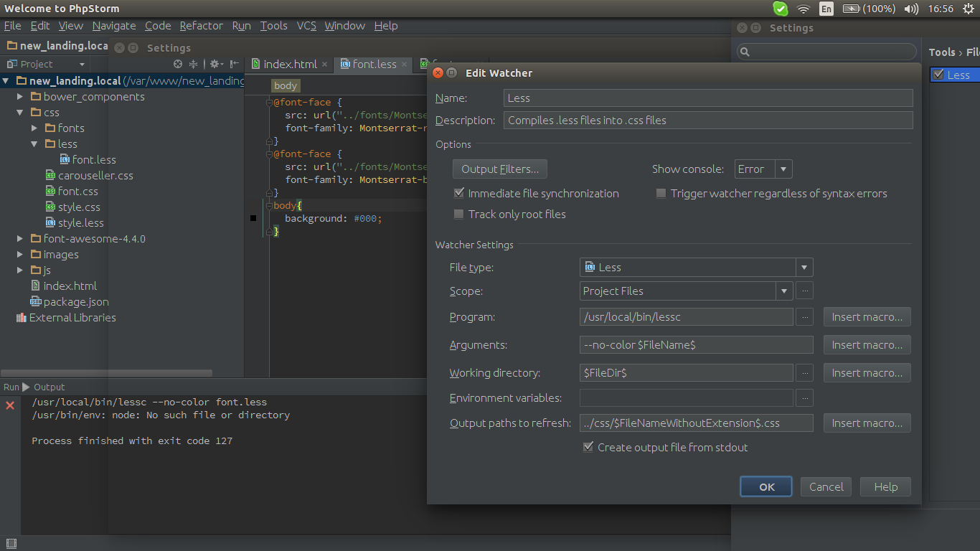Image resolution: width=980 pixels, height=551 pixels.
Task: Open the sound volume indicator
Action: [911, 9]
